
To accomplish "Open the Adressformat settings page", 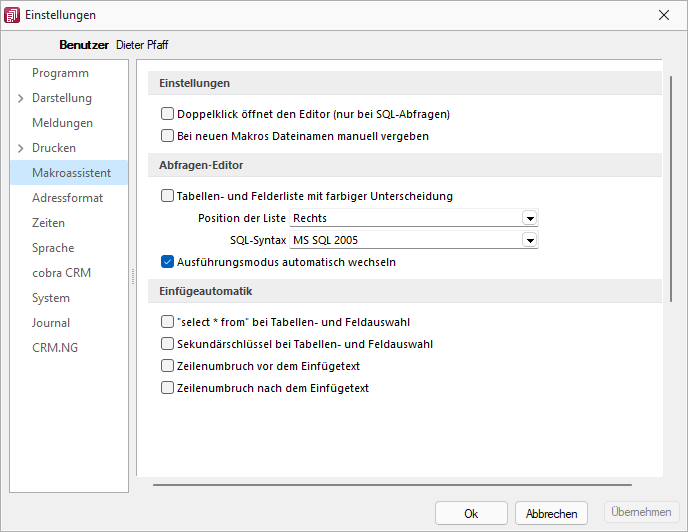I will tap(67, 198).
